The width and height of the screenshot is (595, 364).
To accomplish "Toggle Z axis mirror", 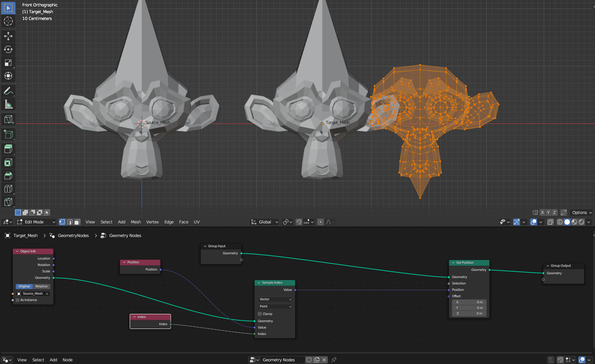I will point(554,213).
